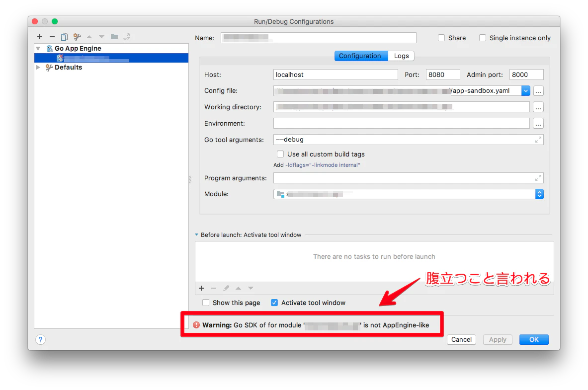Click the Admin port field showing 8000

click(526, 75)
